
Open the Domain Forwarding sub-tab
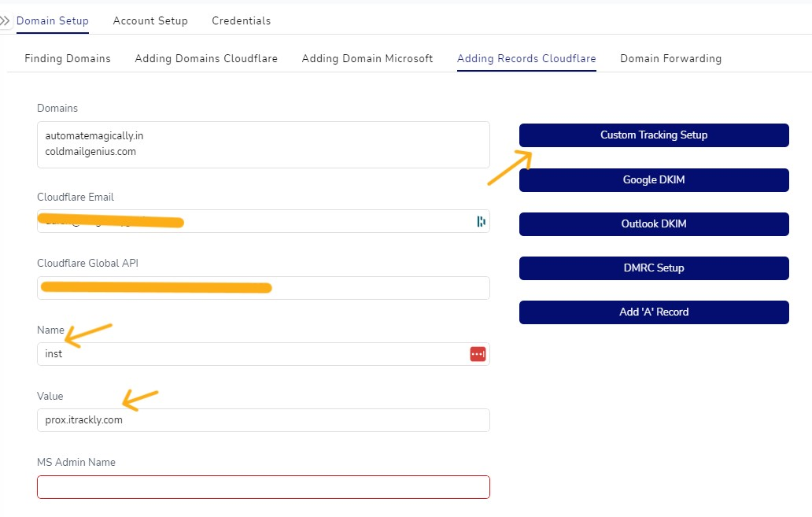[670, 59]
